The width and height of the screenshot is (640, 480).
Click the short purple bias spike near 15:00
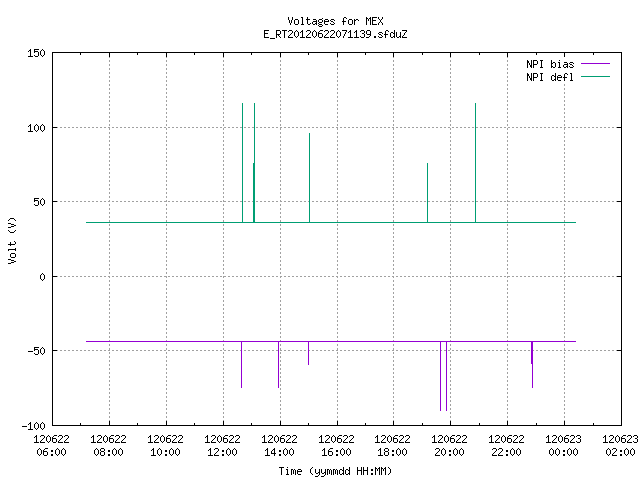pos(309,353)
